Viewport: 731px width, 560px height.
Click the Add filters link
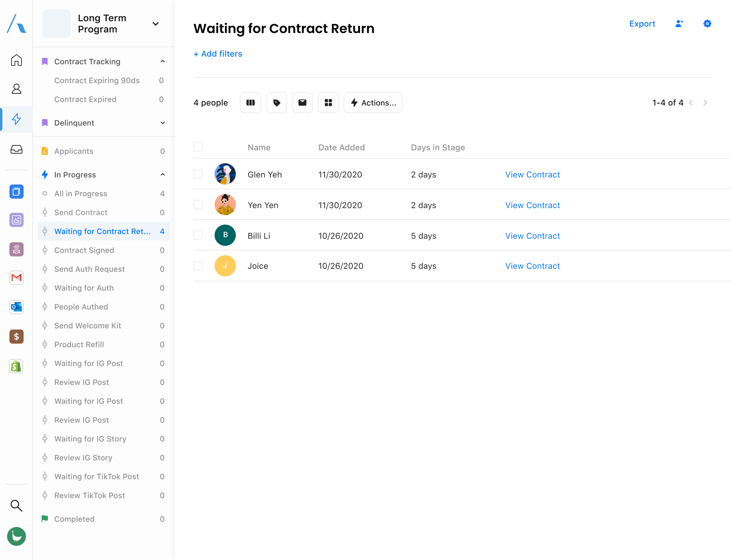tap(218, 54)
